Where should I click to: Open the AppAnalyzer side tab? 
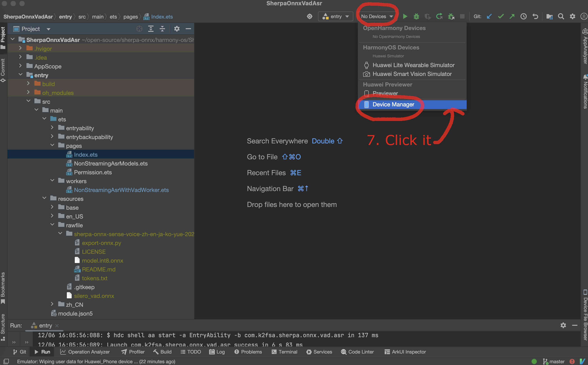tap(585, 46)
